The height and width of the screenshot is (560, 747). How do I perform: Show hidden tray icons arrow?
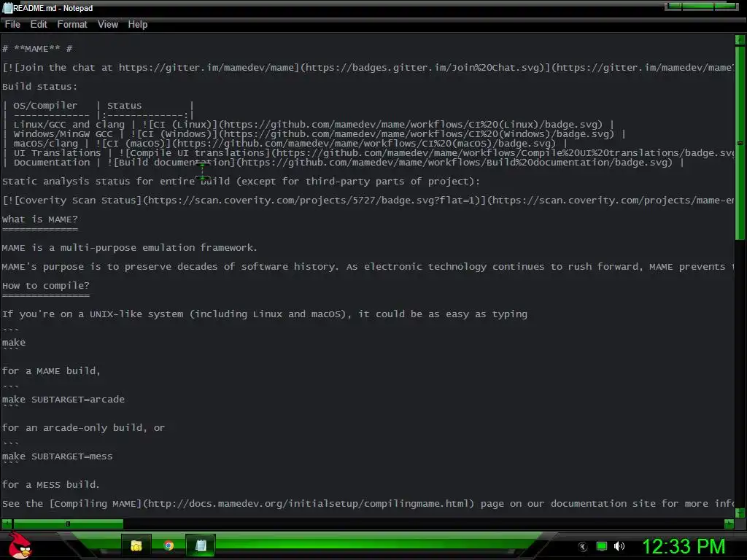coord(583,547)
